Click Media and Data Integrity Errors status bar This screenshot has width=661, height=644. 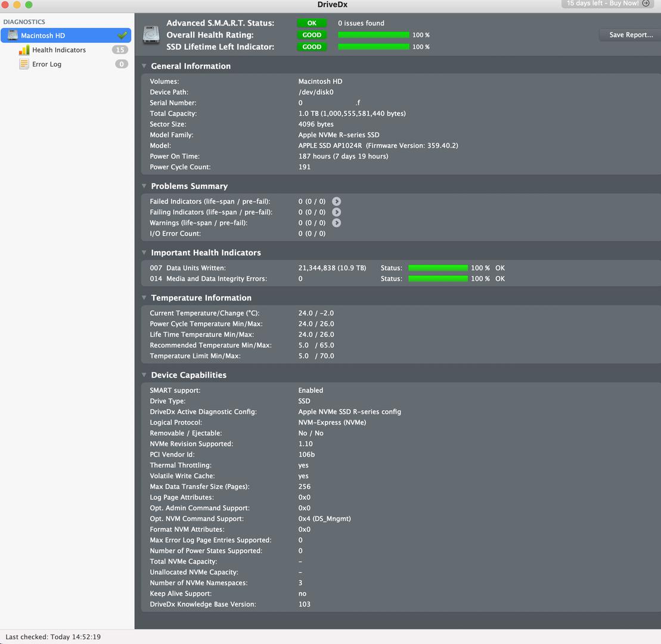(x=438, y=279)
